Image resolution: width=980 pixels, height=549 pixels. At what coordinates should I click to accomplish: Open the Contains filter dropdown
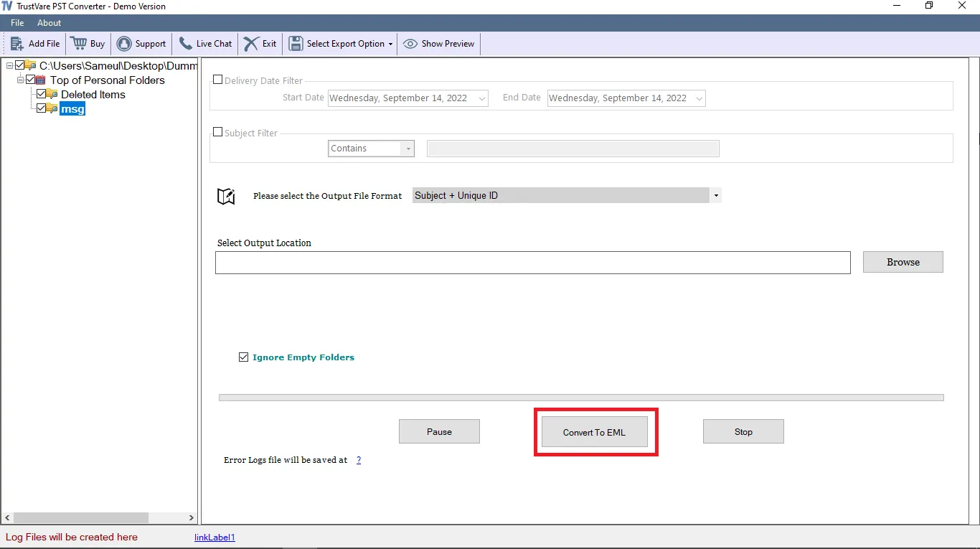(x=408, y=149)
